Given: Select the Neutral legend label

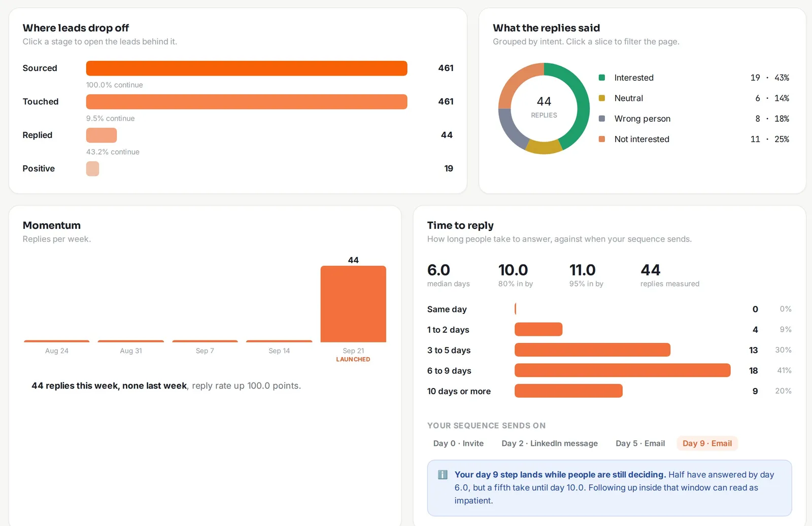Looking at the screenshot, I should pyautogui.click(x=629, y=98).
